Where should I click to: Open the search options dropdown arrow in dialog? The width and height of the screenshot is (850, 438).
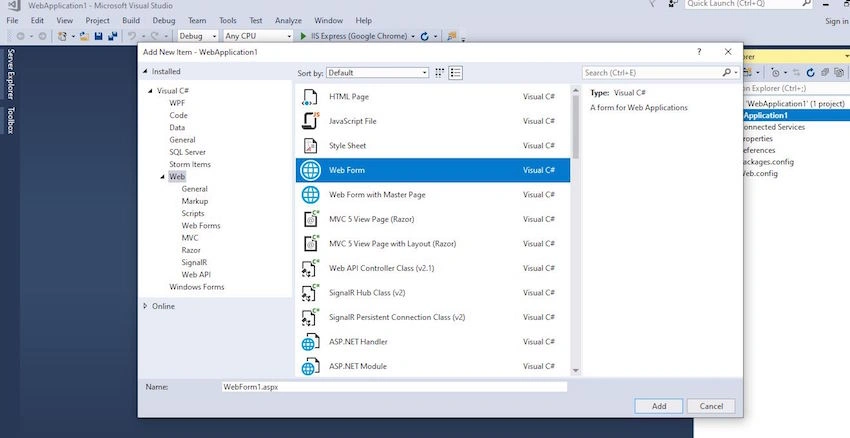[736, 72]
